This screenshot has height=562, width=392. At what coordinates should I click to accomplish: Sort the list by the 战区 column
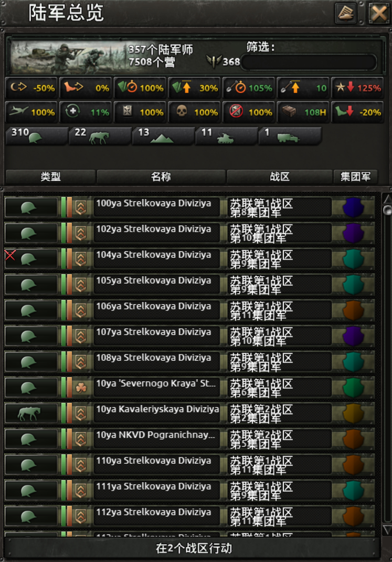(280, 176)
